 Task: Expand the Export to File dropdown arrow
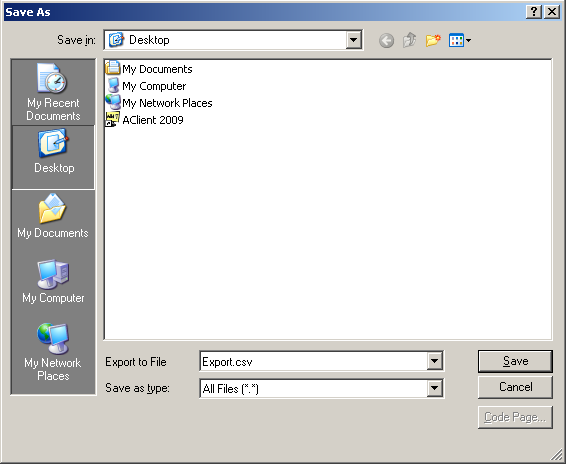tap(434, 361)
